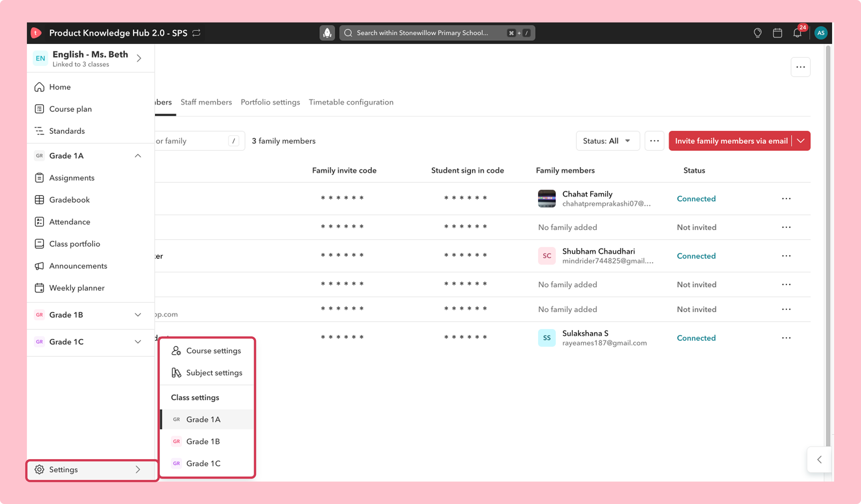Click chahatpremprakashi07 email text
Screen dimensions: 861x504
click(607, 204)
